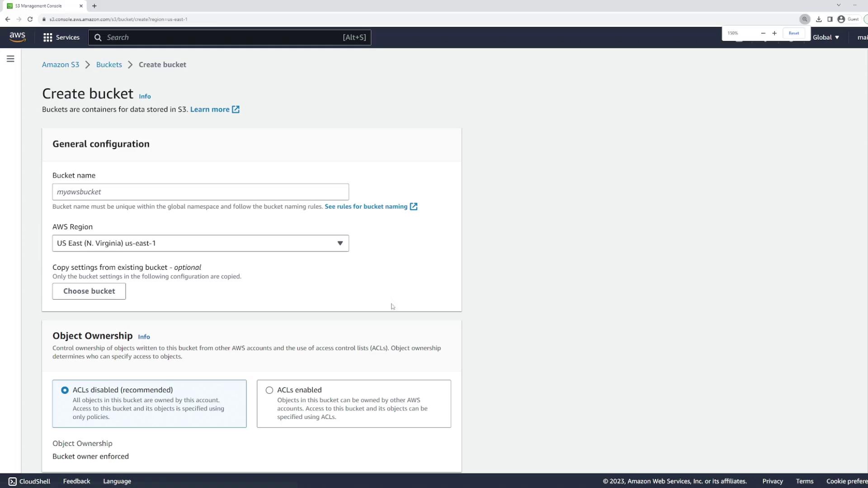
Task: Click the browser side panel icon
Action: click(830, 19)
